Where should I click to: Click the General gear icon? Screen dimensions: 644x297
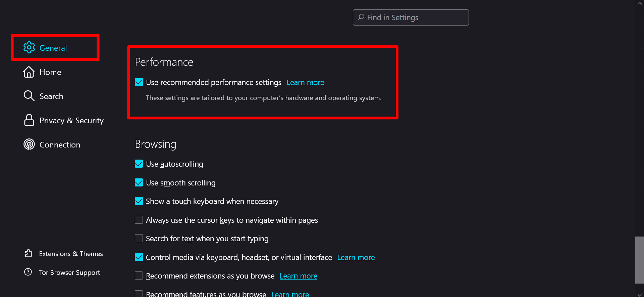(29, 48)
